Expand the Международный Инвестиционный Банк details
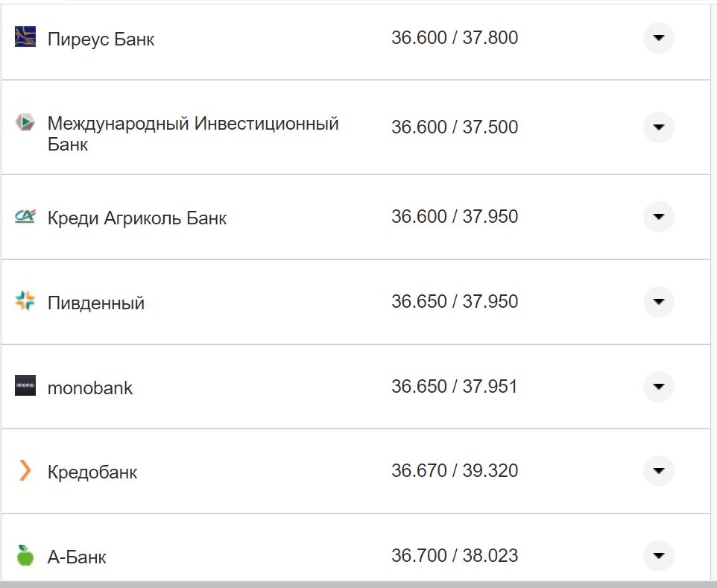717x588 pixels. click(x=658, y=127)
